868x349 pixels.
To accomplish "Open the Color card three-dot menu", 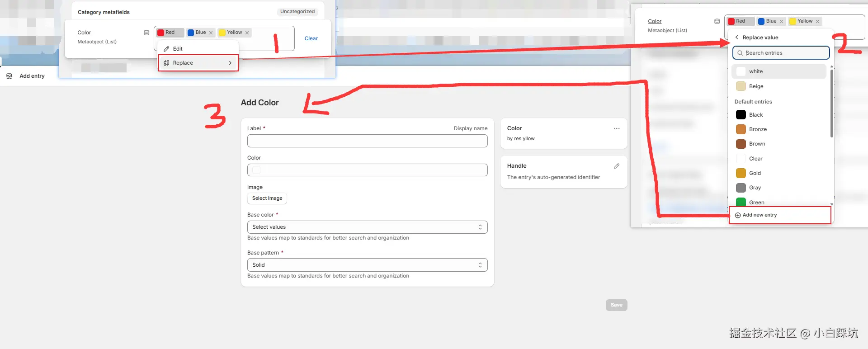I will [x=617, y=129].
